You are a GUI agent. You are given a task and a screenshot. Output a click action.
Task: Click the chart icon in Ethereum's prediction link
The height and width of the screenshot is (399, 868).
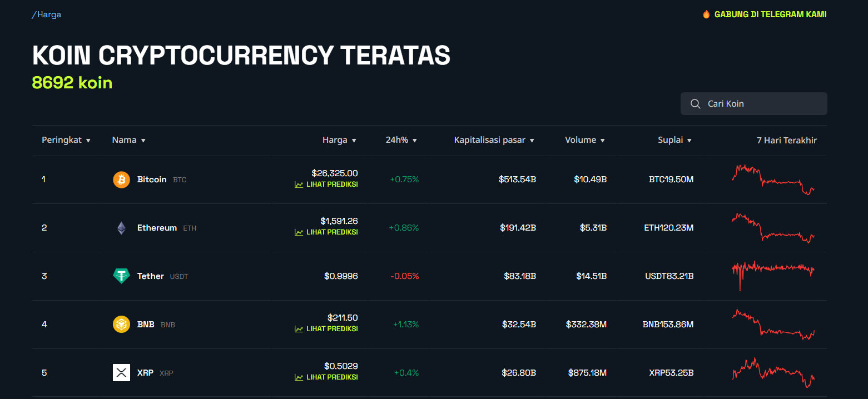tap(299, 232)
